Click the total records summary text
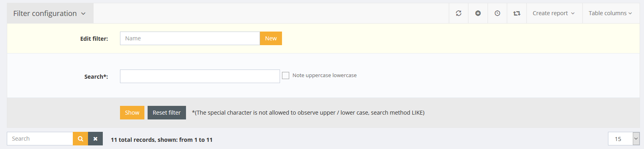644x149 pixels. 162,140
